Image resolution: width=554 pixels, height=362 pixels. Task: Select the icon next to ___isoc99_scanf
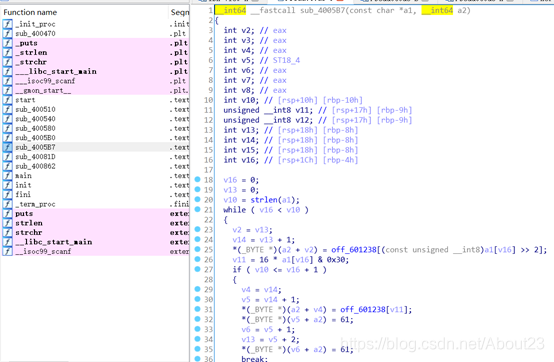click(x=7, y=81)
